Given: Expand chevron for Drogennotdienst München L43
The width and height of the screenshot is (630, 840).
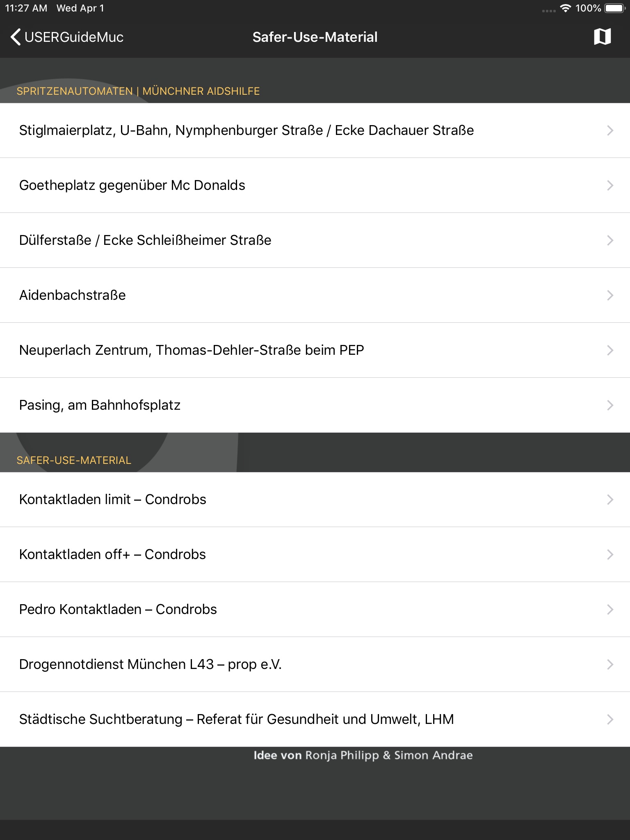Looking at the screenshot, I should point(610,664).
